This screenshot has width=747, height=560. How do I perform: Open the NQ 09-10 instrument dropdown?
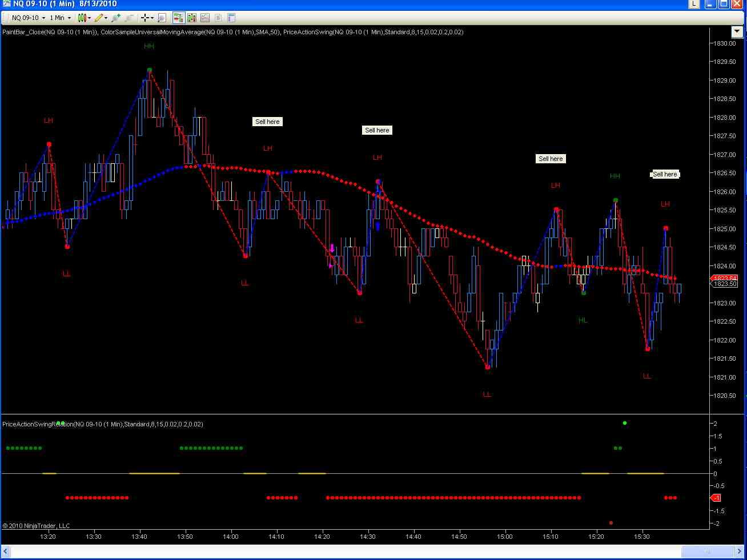[29, 18]
